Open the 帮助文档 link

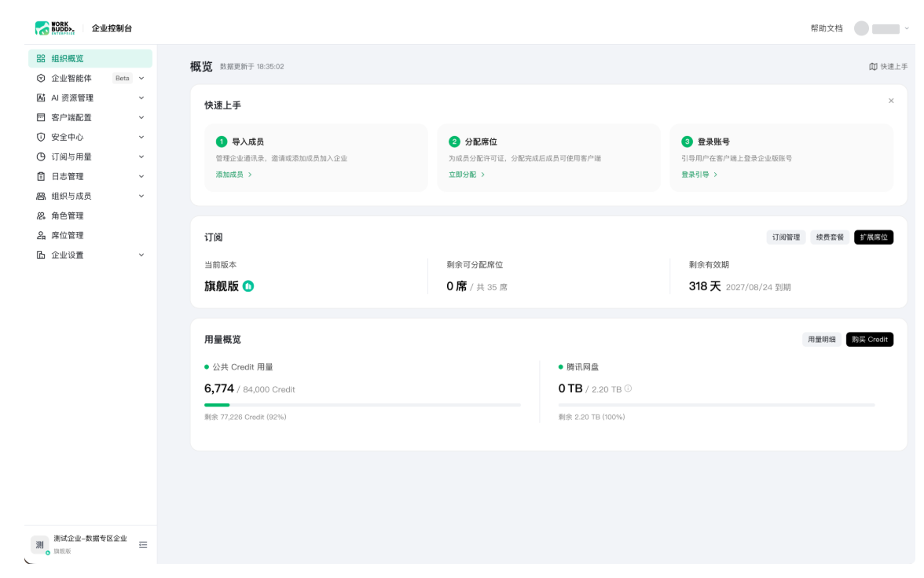point(827,28)
